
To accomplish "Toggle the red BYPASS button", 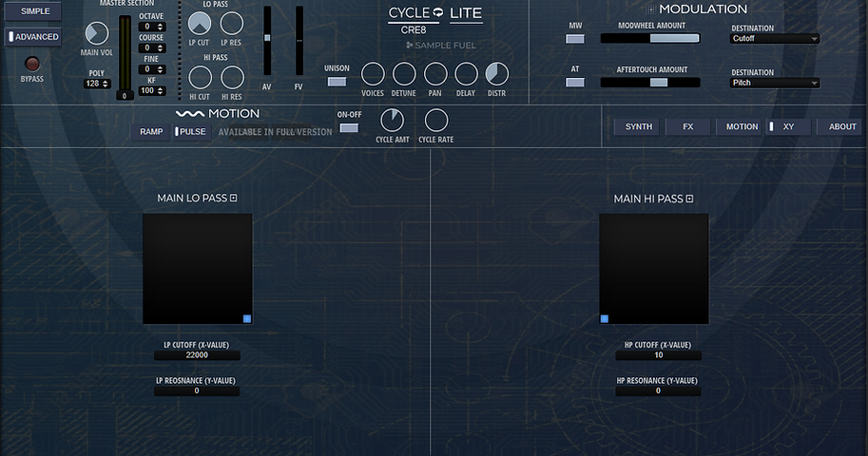I will point(32,64).
